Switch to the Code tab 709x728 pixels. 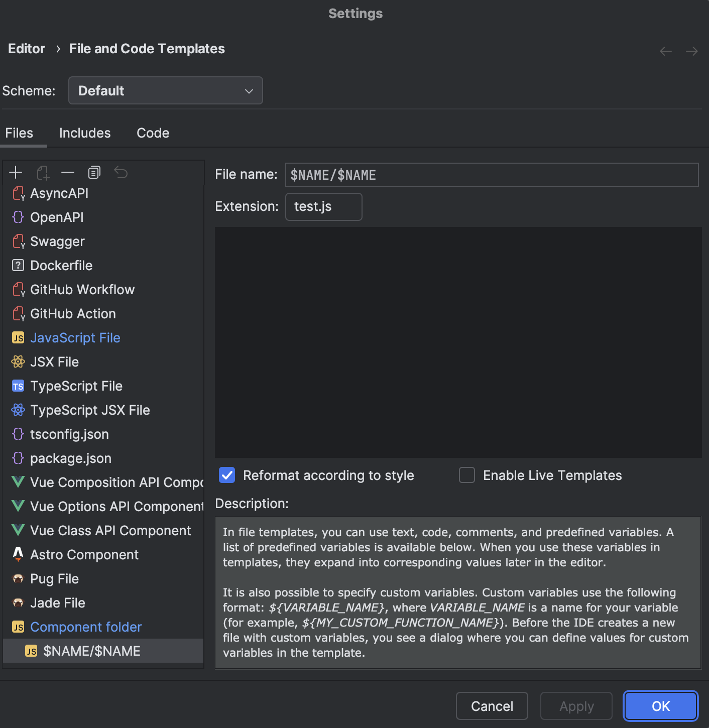pos(153,133)
